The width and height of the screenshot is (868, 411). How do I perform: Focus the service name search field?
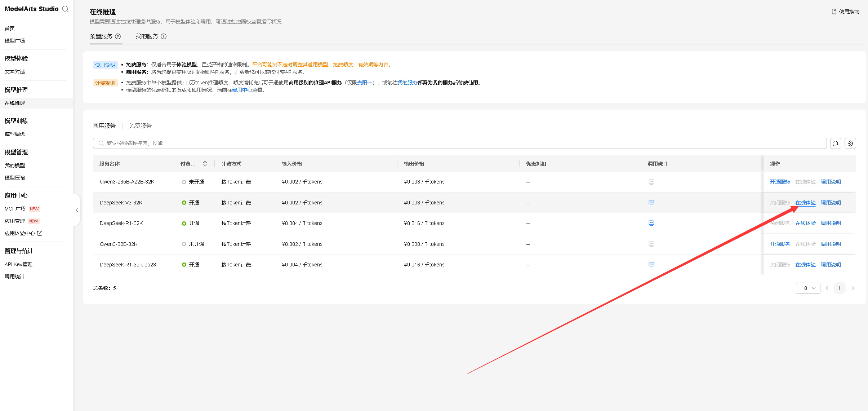click(460, 143)
